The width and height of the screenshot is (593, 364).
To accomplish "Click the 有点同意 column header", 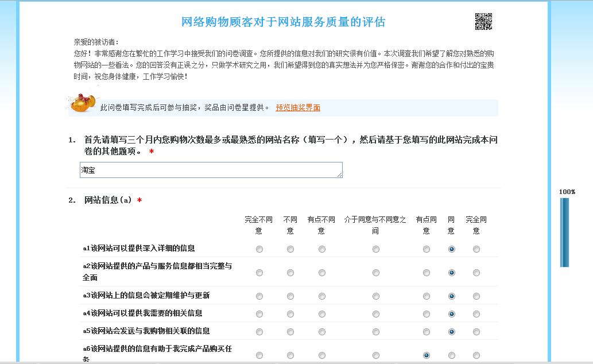I will pyautogui.click(x=426, y=225).
